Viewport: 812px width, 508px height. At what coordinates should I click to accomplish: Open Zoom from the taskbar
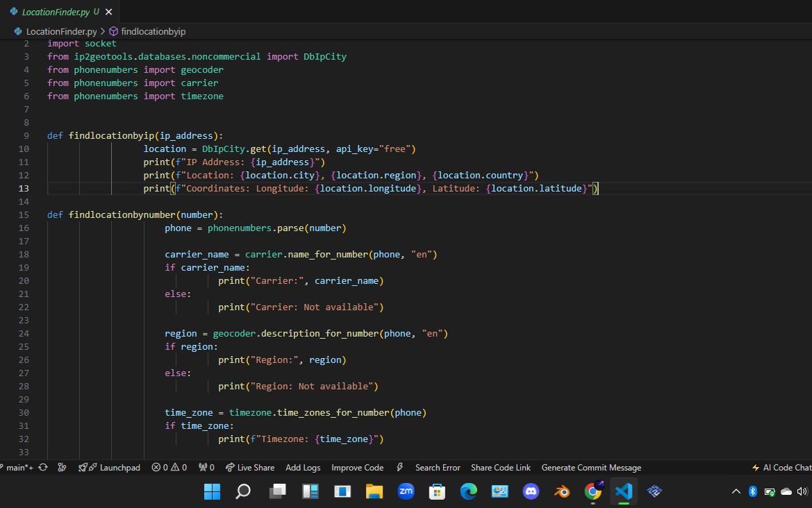pyautogui.click(x=406, y=491)
